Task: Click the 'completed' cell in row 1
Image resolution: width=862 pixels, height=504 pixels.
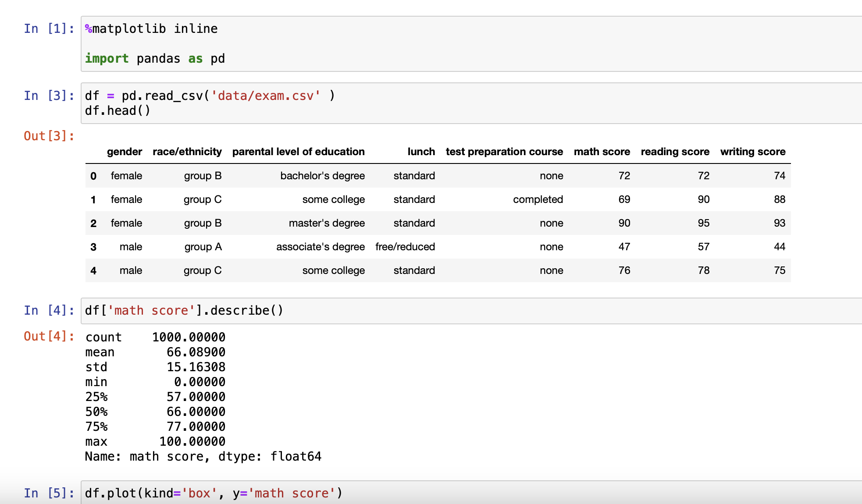Action: click(x=538, y=199)
